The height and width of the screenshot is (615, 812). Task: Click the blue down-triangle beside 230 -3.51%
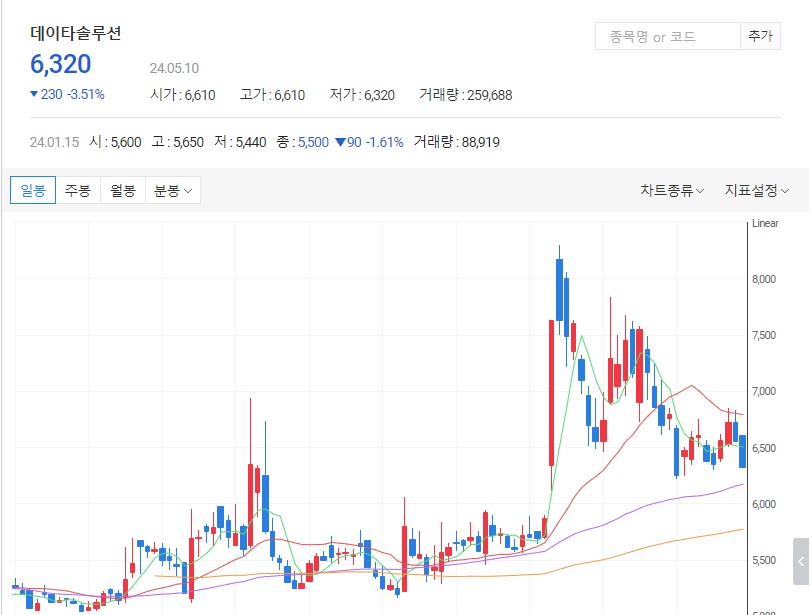(35, 95)
